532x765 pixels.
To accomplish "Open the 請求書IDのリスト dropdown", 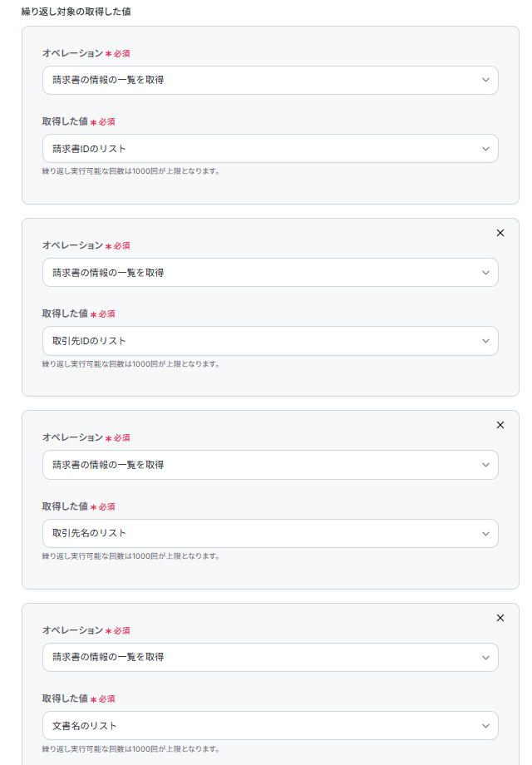I will point(270,149).
